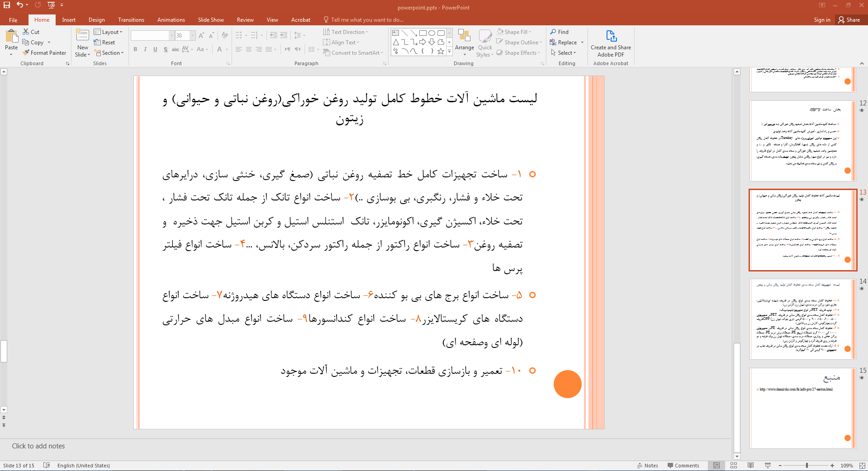Open the File tab
This screenshot has height=471, width=868.
[x=13, y=20]
